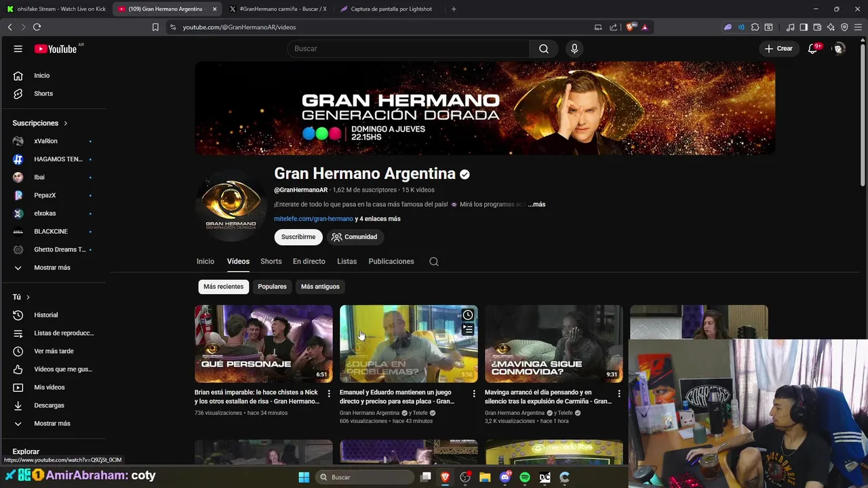Switch to the Inicio channel tab

(x=205, y=262)
